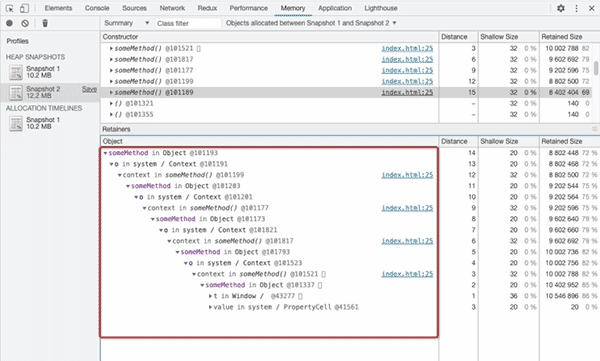Expand the () @101355 row
This screenshot has width=600, height=361.
(111, 115)
